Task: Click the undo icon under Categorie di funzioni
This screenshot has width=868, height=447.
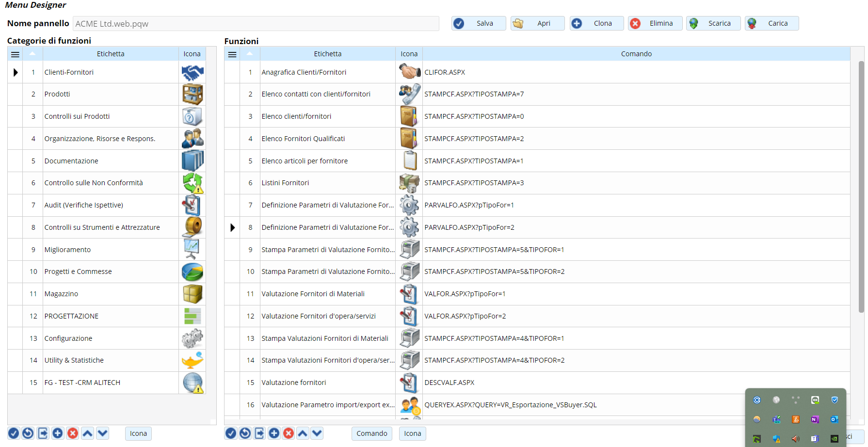Action: click(28, 433)
